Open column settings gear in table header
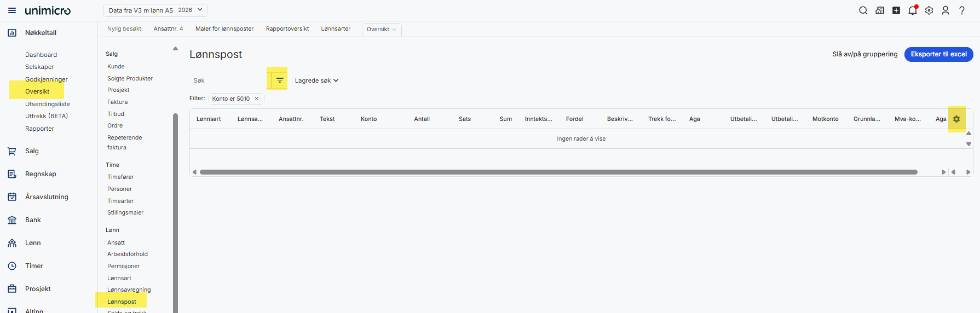The width and height of the screenshot is (980, 313). pos(956,119)
